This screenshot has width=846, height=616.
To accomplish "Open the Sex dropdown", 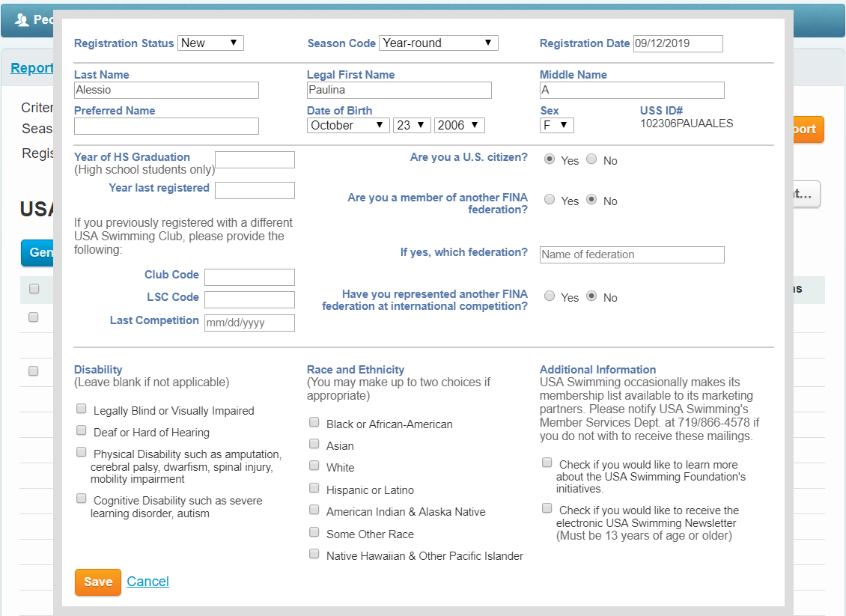I will point(557,125).
